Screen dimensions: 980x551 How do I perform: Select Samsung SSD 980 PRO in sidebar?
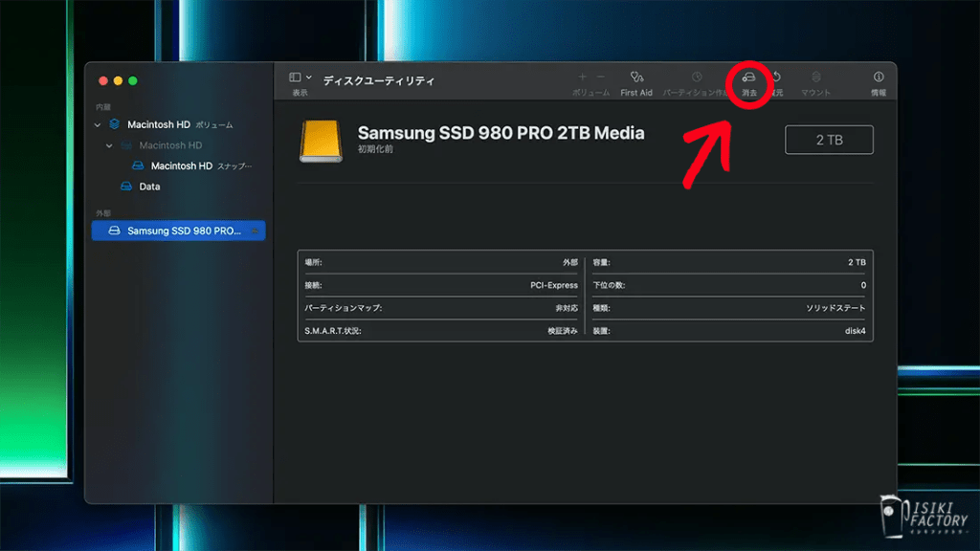coord(179,231)
